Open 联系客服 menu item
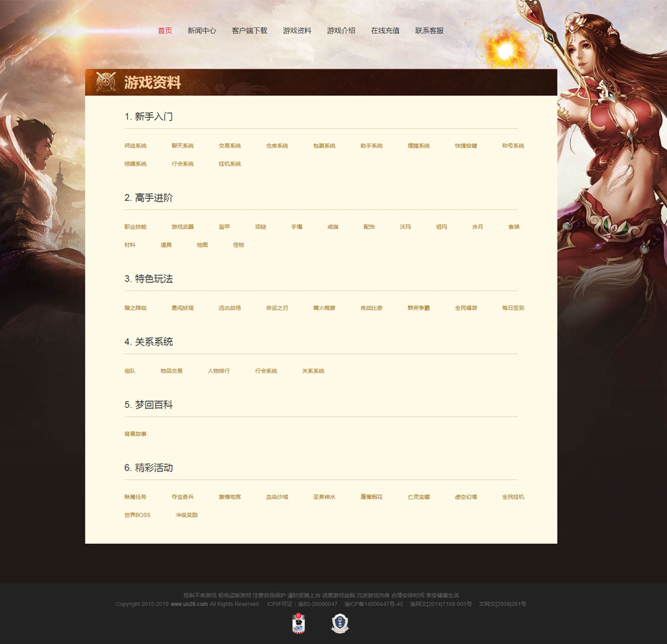 [429, 31]
